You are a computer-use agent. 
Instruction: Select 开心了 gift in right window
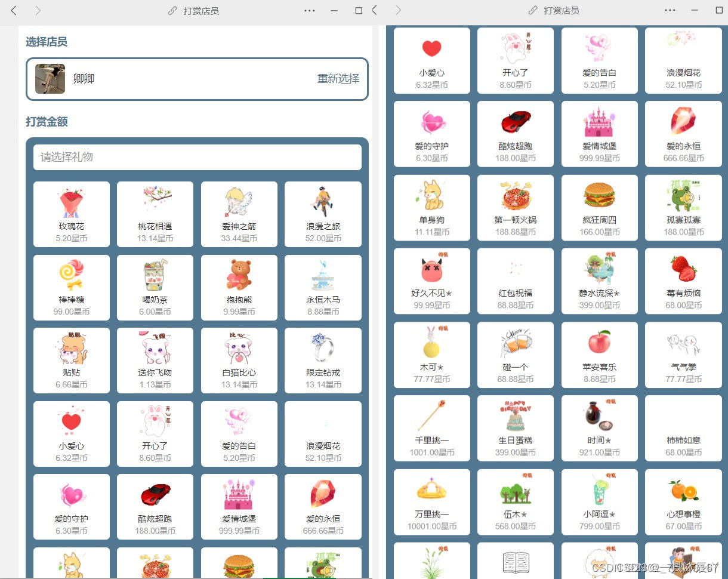(x=516, y=61)
